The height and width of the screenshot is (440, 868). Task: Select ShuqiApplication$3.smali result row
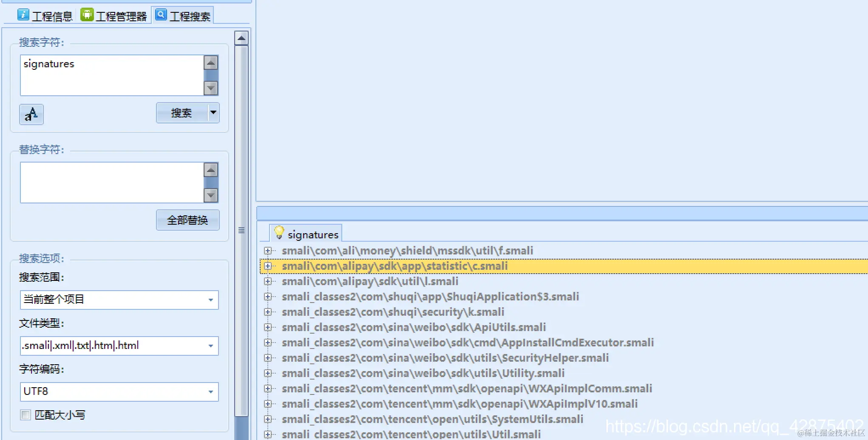pyautogui.click(x=430, y=297)
